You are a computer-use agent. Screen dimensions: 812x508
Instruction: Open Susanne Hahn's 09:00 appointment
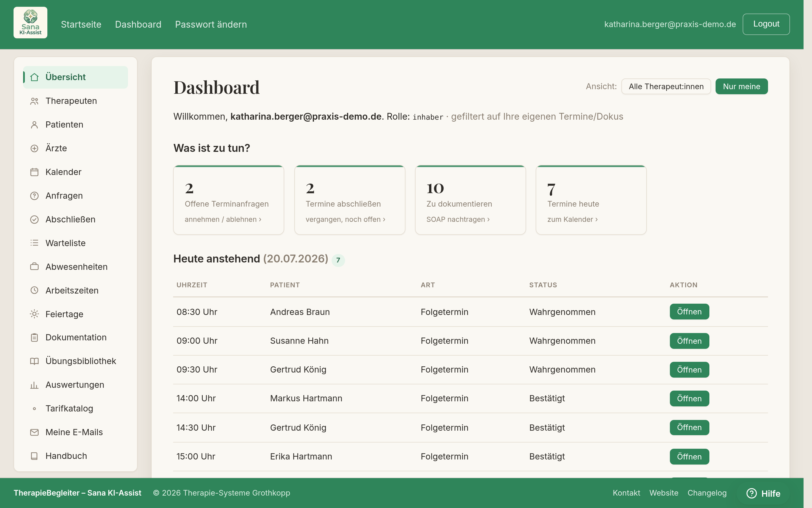point(689,341)
